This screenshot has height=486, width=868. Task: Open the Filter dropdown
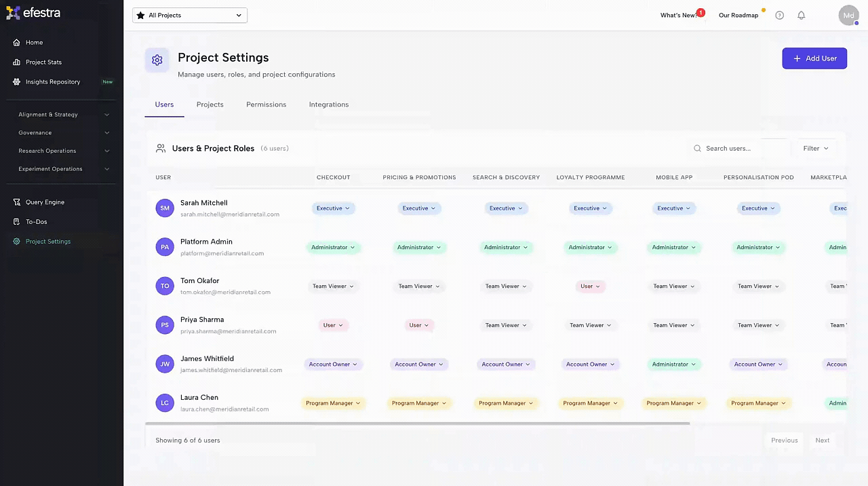click(x=815, y=148)
